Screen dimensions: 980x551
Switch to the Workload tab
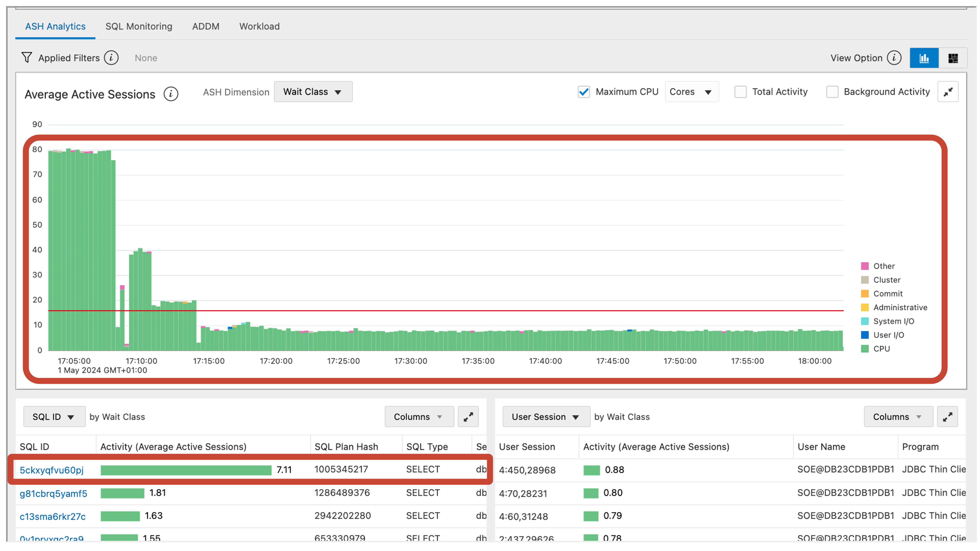click(x=259, y=26)
